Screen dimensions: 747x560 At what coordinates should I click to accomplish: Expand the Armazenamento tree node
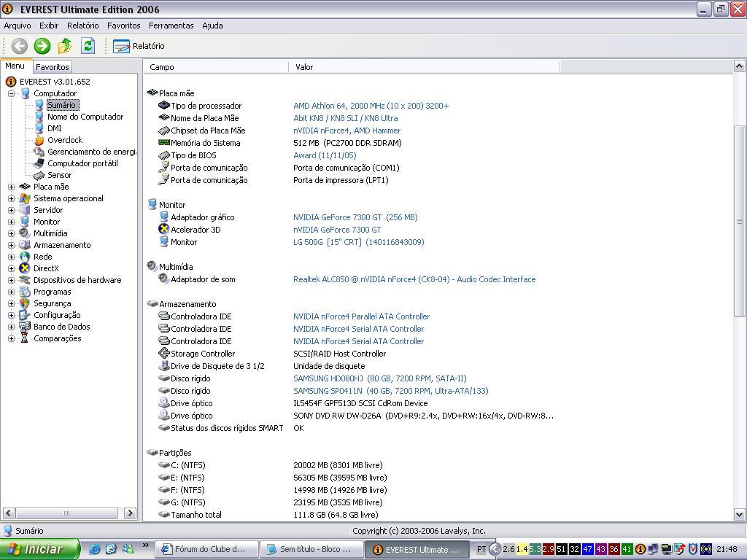pos(11,245)
